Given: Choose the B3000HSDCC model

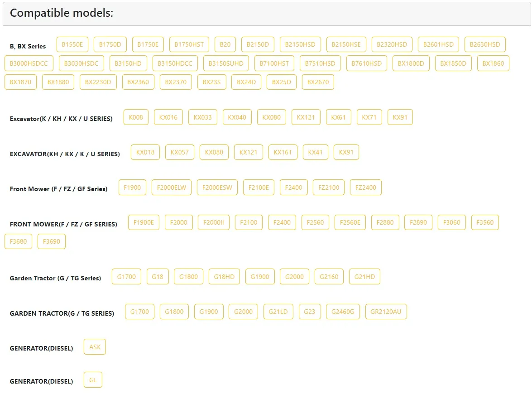Looking at the screenshot, I should point(29,63).
